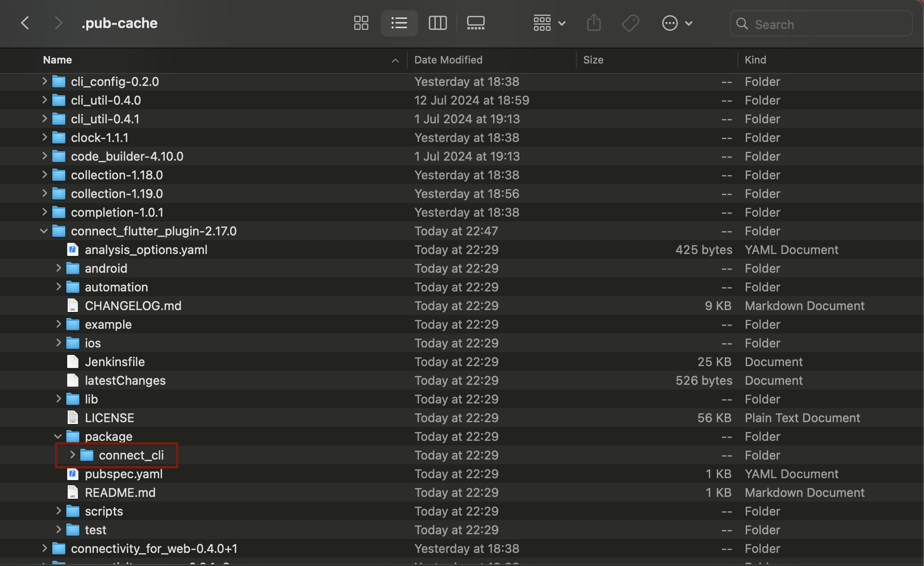Go back with the left arrow button

click(x=25, y=23)
